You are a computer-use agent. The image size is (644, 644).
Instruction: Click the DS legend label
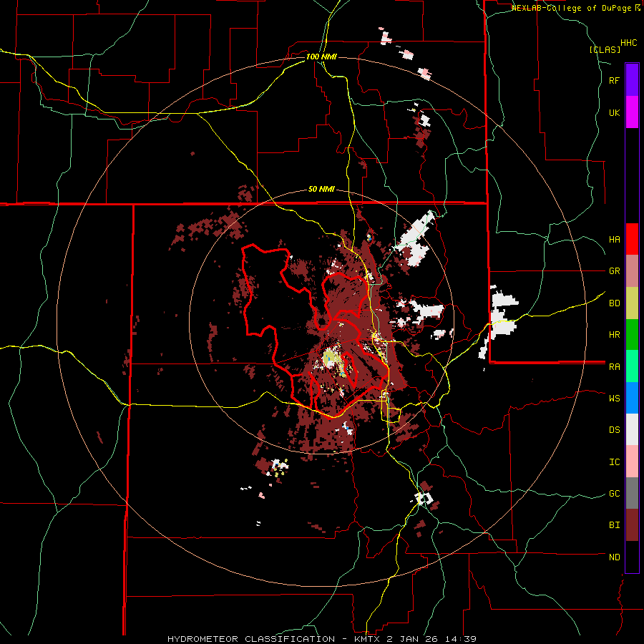pos(614,430)
